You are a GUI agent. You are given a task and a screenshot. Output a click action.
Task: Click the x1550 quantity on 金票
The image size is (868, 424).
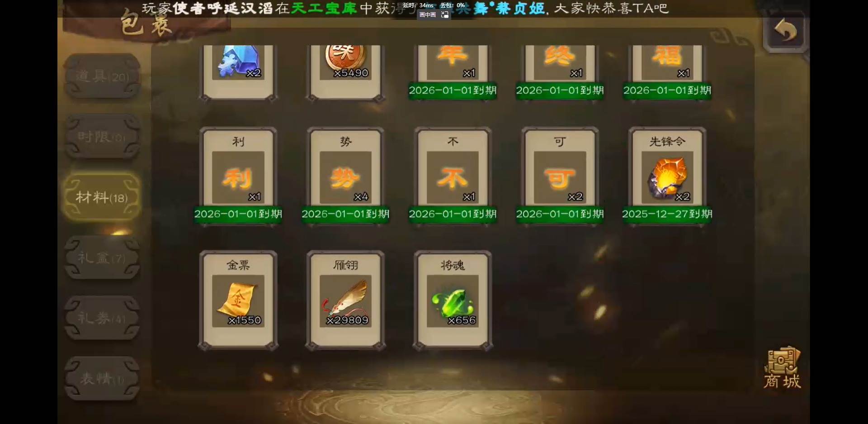[245, 320]
